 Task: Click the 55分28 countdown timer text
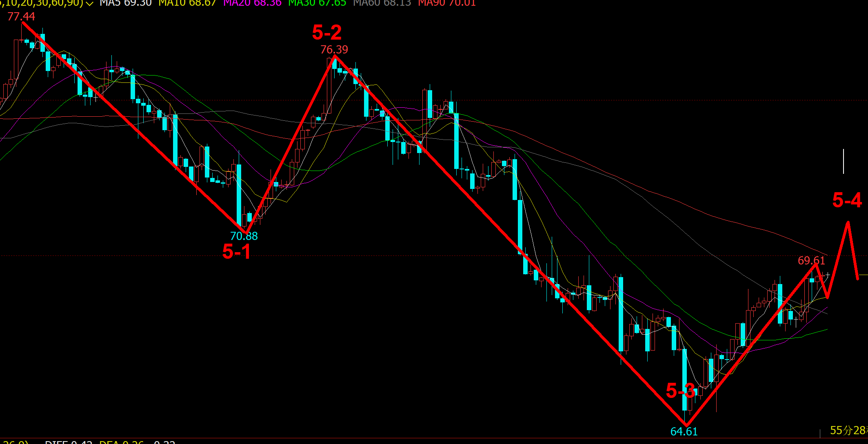pos(849,431)
